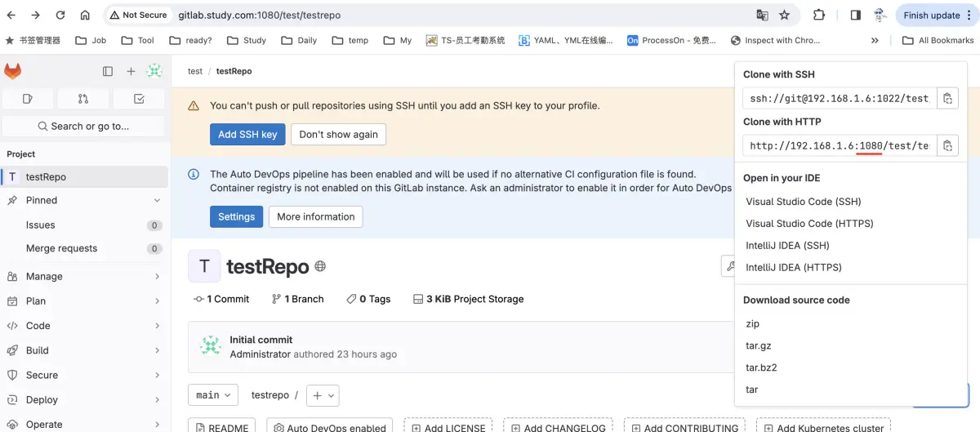
Task: Open the Initial commit link
Action: tap(261, 340)
